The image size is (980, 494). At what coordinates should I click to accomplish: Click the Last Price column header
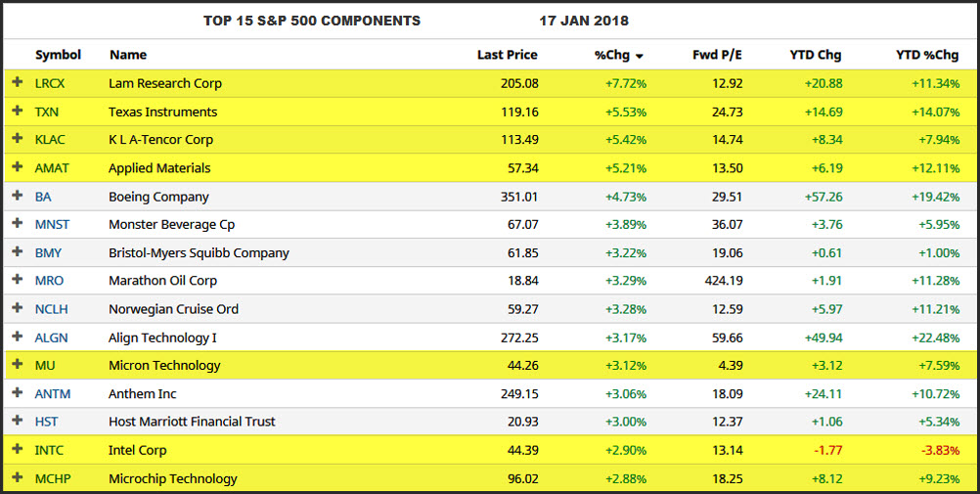pos(507,55)
